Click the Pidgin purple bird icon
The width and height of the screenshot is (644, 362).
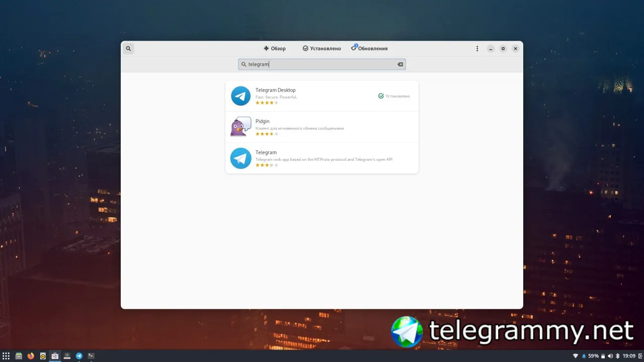[240, 127]
